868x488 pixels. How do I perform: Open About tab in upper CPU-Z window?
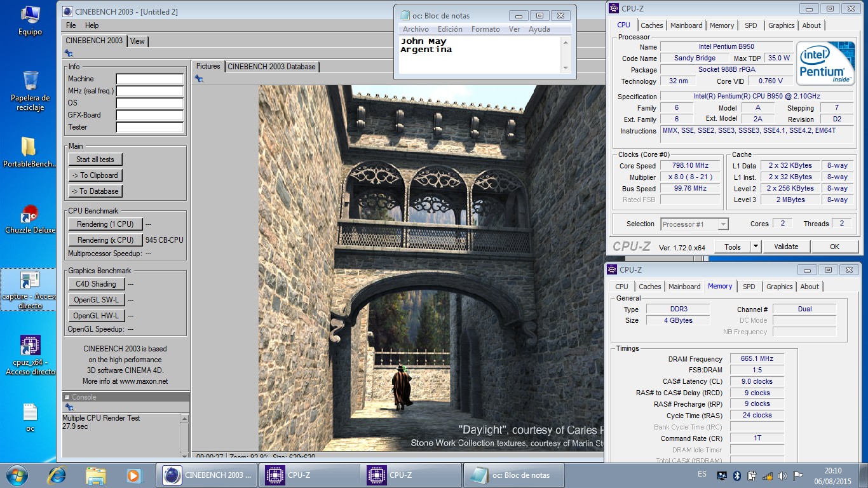tap(811, 25)
